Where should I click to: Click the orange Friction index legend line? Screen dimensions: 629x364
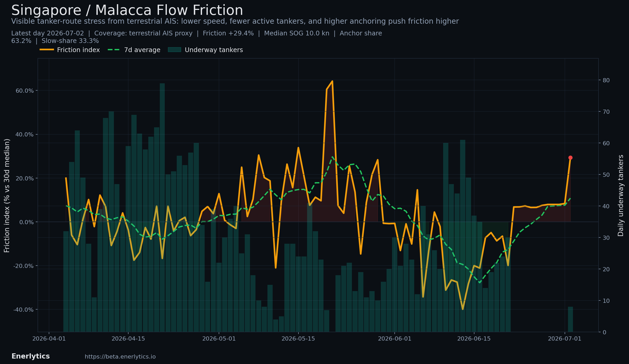coord(47,50)
